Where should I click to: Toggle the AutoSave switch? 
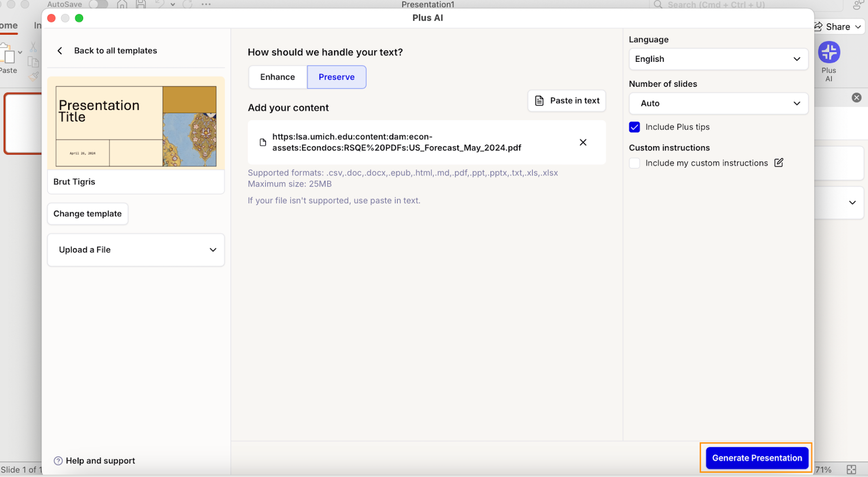[98, 4]
